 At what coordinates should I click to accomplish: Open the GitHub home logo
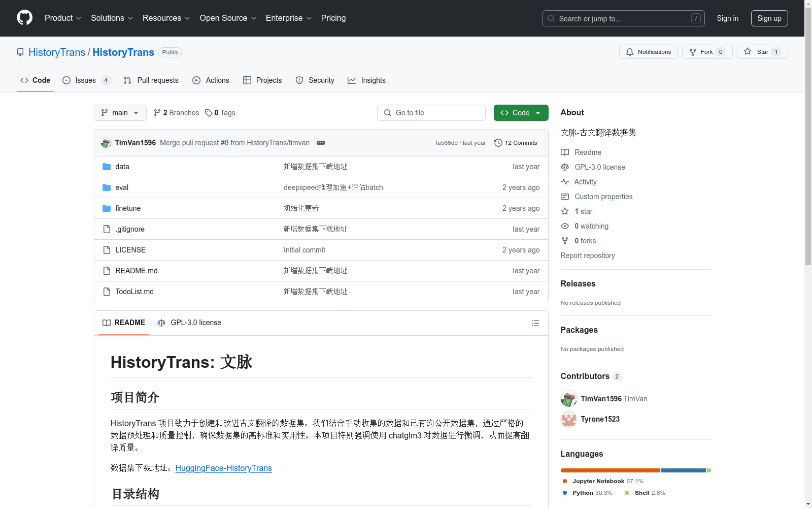(24, 18)
